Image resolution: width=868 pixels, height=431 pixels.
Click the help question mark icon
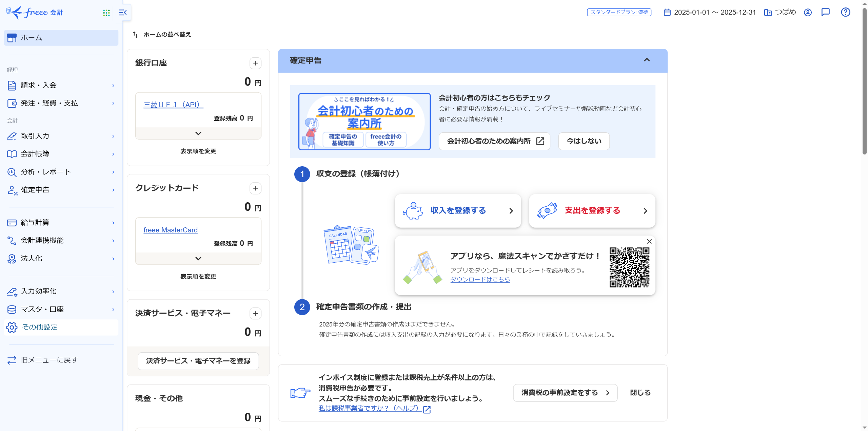(x=845, y=12)
